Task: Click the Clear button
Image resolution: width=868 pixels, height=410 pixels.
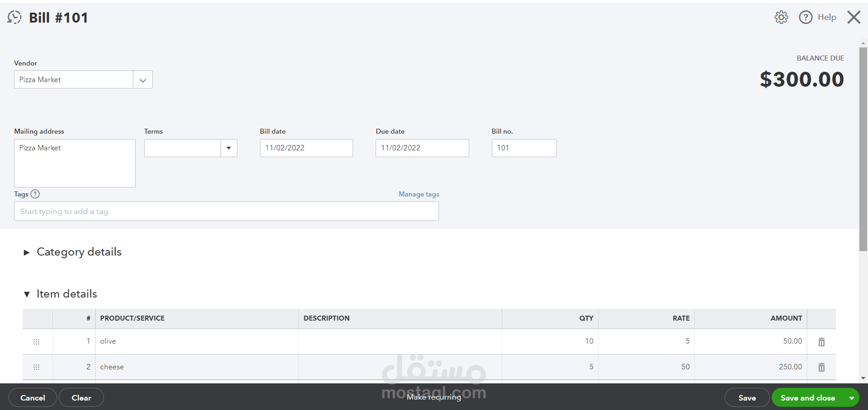Action: point(81,398)
